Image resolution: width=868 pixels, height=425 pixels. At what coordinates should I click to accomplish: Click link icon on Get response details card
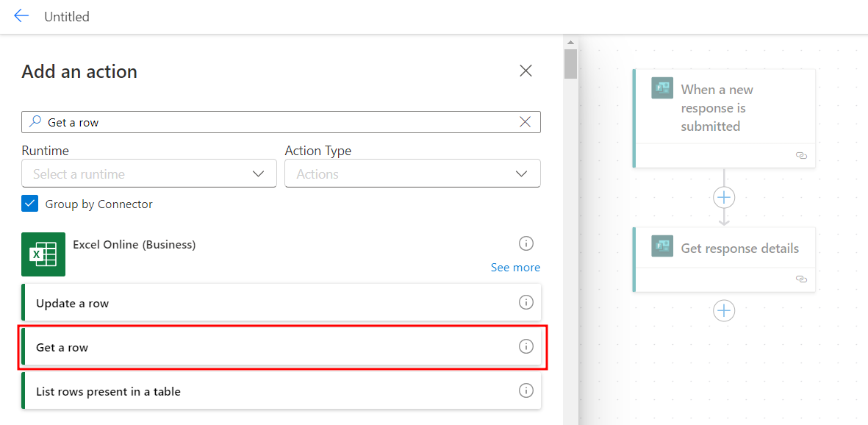(800, 279)
